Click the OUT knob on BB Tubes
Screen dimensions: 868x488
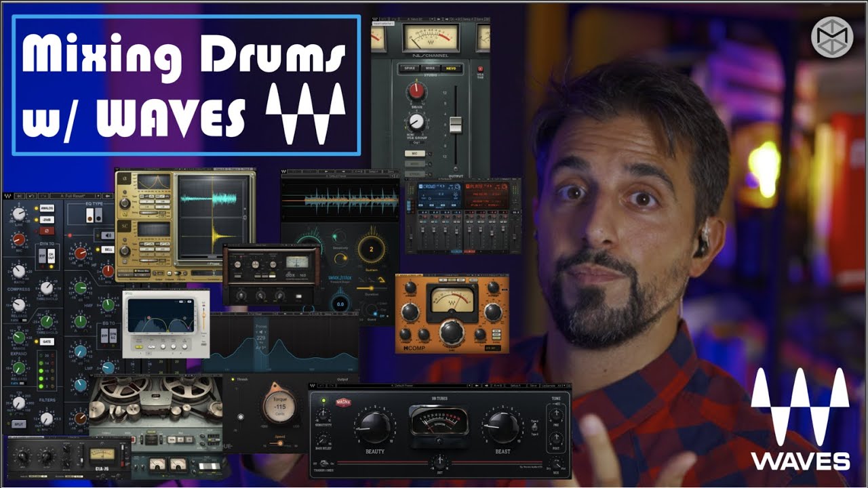click(x=438, y=462)
